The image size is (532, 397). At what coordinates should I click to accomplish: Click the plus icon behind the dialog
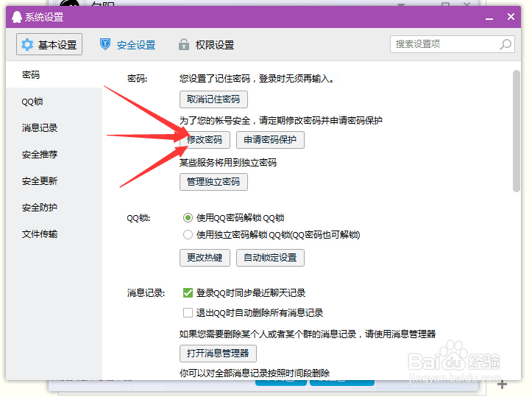tap(502, 384)
